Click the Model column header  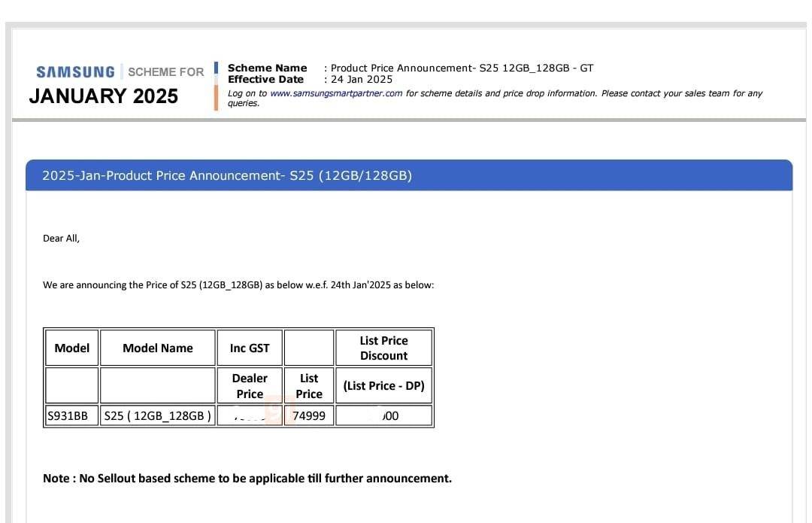pos(72,348)
